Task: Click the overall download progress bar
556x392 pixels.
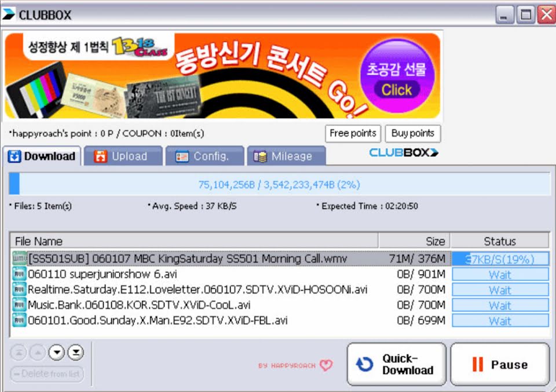Action: pos(279,184)
